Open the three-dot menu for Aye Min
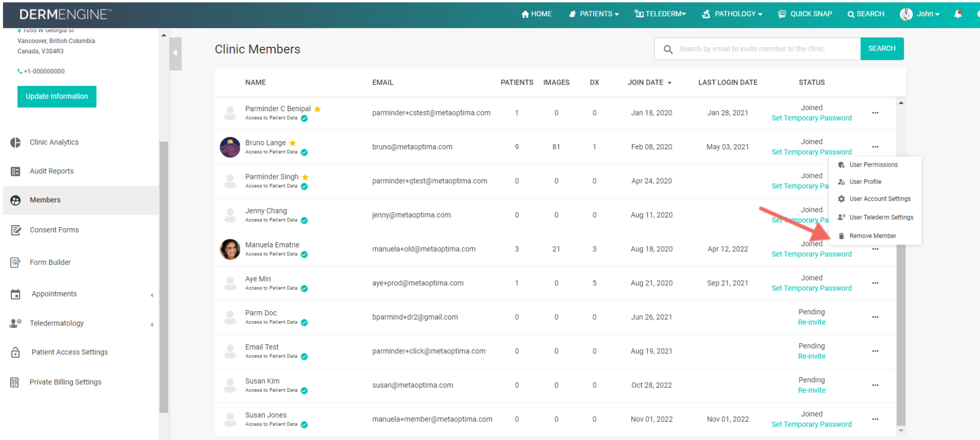The image size is (980, 440). pos(875,283)
